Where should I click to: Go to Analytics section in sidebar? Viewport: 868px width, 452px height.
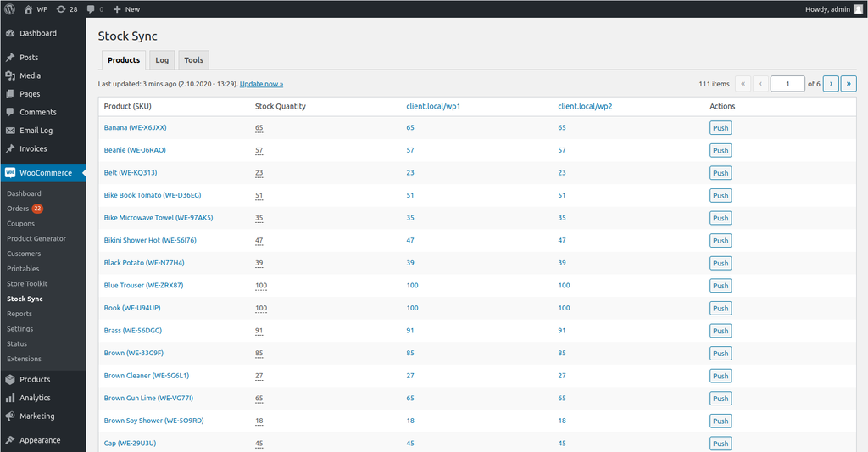coord(35,398)
